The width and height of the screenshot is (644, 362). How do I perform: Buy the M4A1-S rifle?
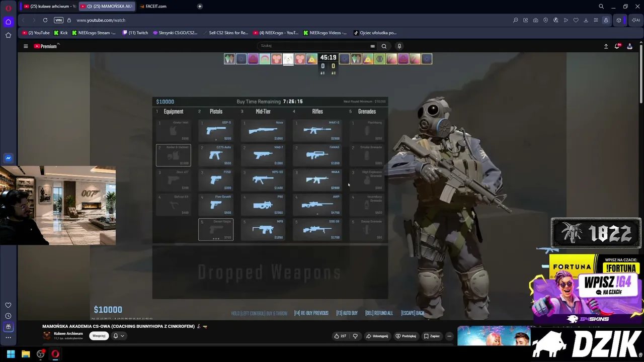pos(317,130)
